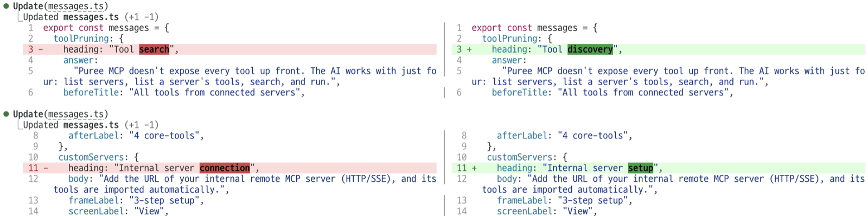This screenshot has height=216, width=868.
Task: Select the green highlighted word "setup"
Action: coord(641,168)
